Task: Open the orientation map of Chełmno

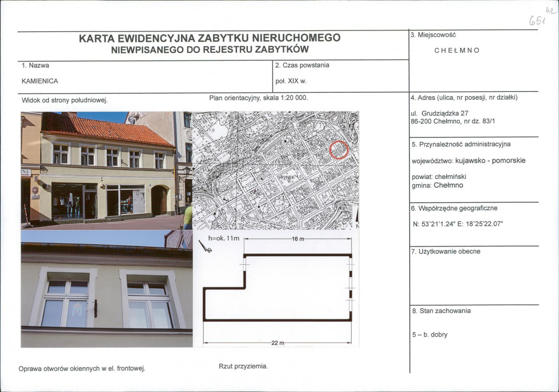Action: [x=276, y=170]
